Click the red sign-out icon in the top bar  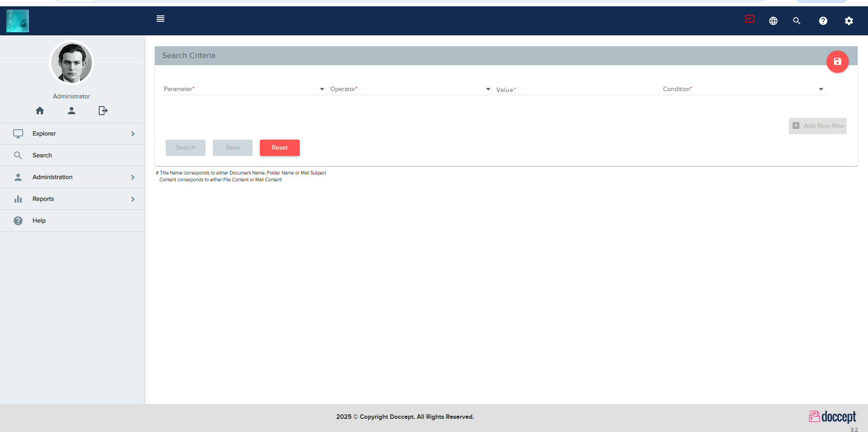pos(749,19)
